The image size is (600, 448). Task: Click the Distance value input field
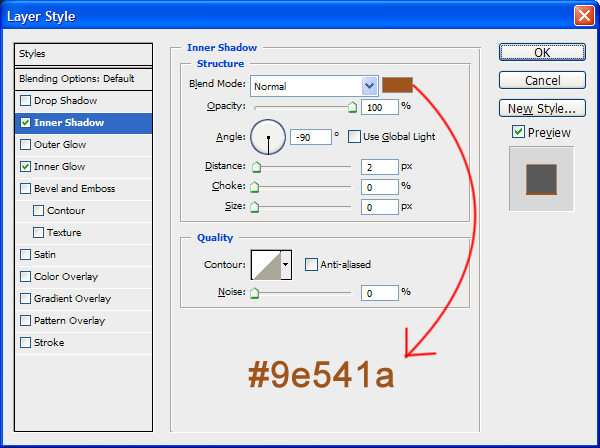[379, 167]
